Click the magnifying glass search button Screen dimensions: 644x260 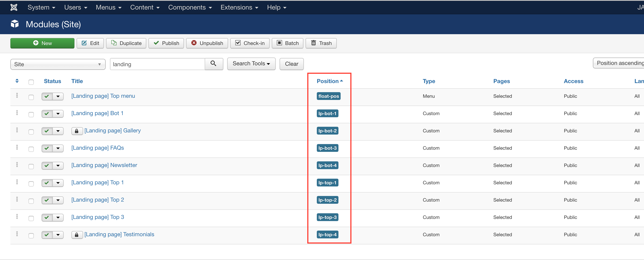point(214,64)
